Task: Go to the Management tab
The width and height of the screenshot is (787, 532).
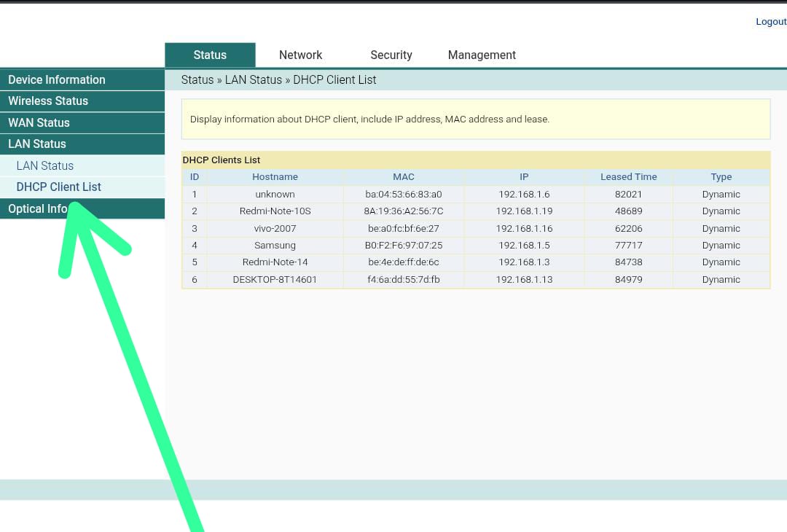Action: [x=482, y=55]
